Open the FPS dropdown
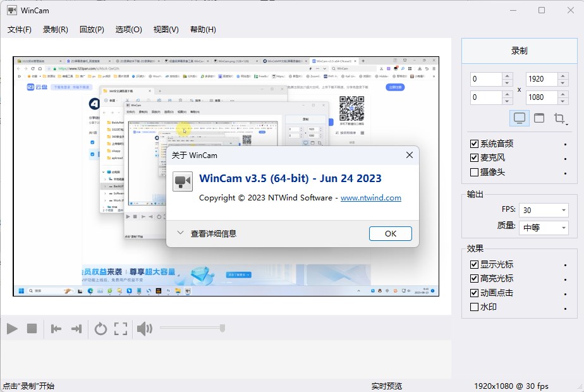584x392 pixels. pos(543,209)
